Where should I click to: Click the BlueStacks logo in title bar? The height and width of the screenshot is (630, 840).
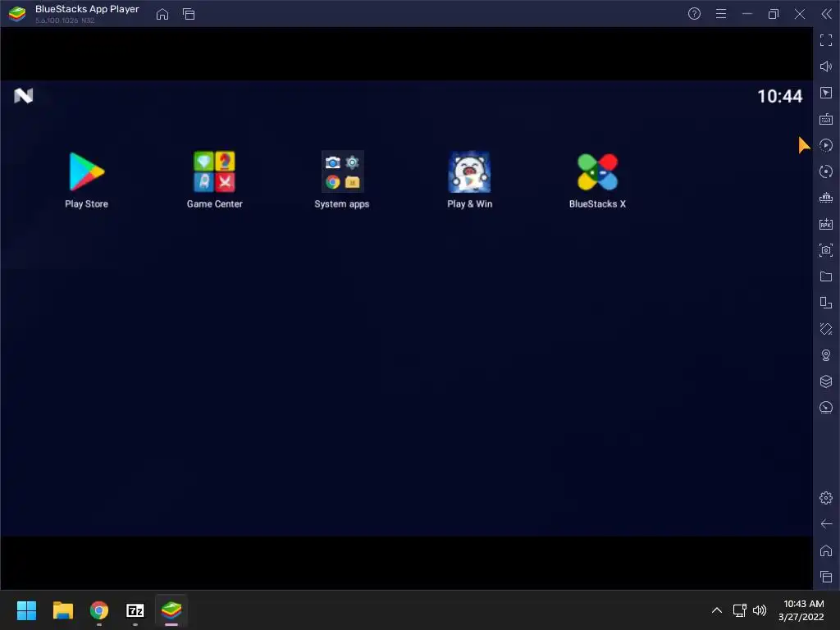tap(17, 14)
